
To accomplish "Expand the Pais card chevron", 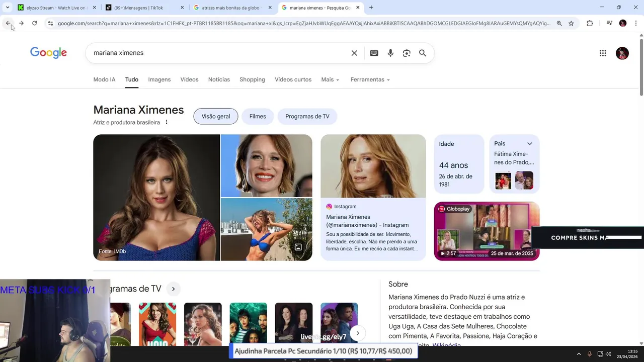I will click(x=529, y=144).
